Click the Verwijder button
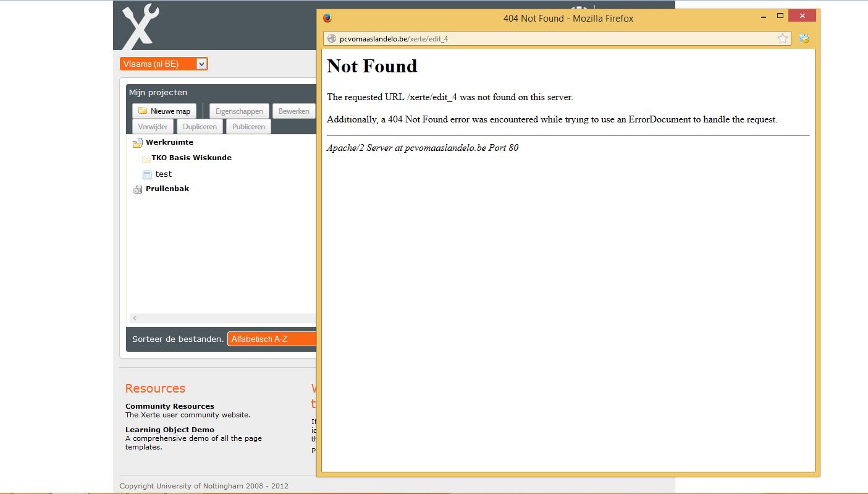 pos(153,127)
